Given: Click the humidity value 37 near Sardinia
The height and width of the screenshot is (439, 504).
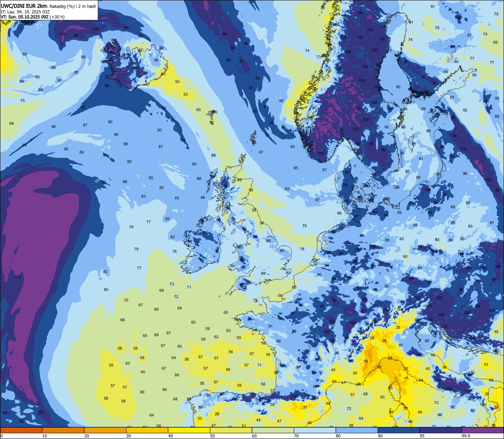Looking at the screenshot, I should [405, 409].
